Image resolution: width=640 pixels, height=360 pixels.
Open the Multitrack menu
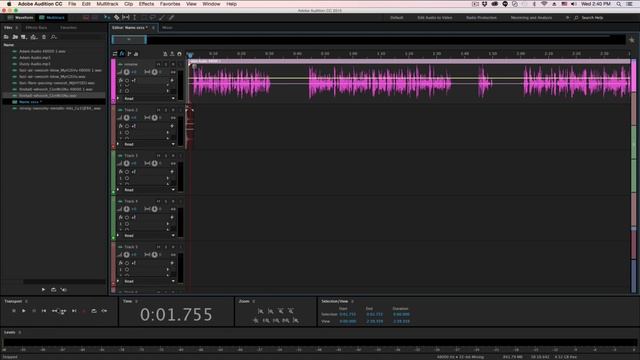(107, 4)
